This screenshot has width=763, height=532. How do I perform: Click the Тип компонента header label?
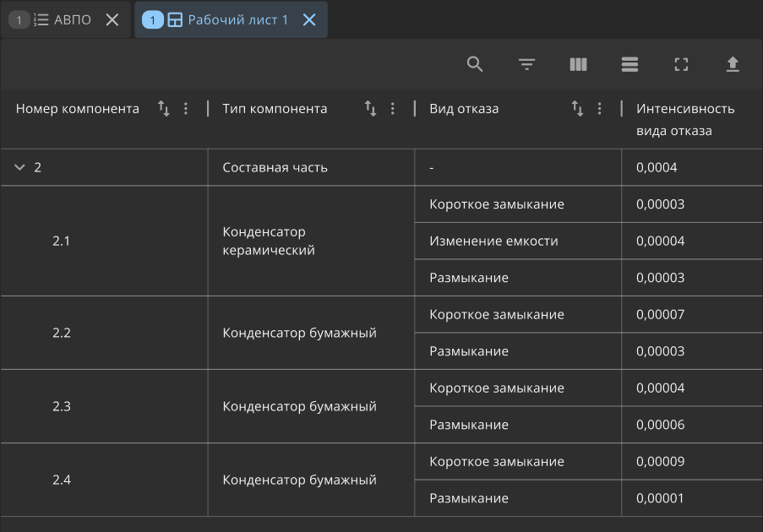click(275, 108)
